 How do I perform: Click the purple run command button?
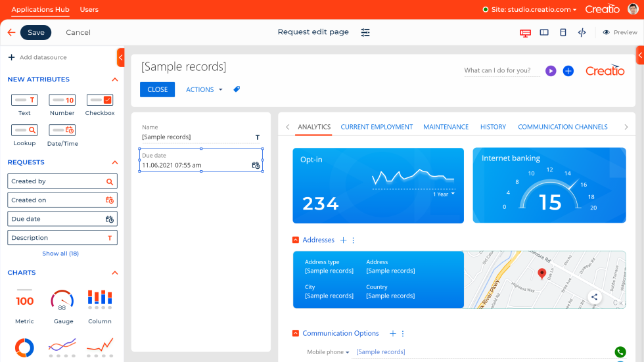(x=551, y=71)
